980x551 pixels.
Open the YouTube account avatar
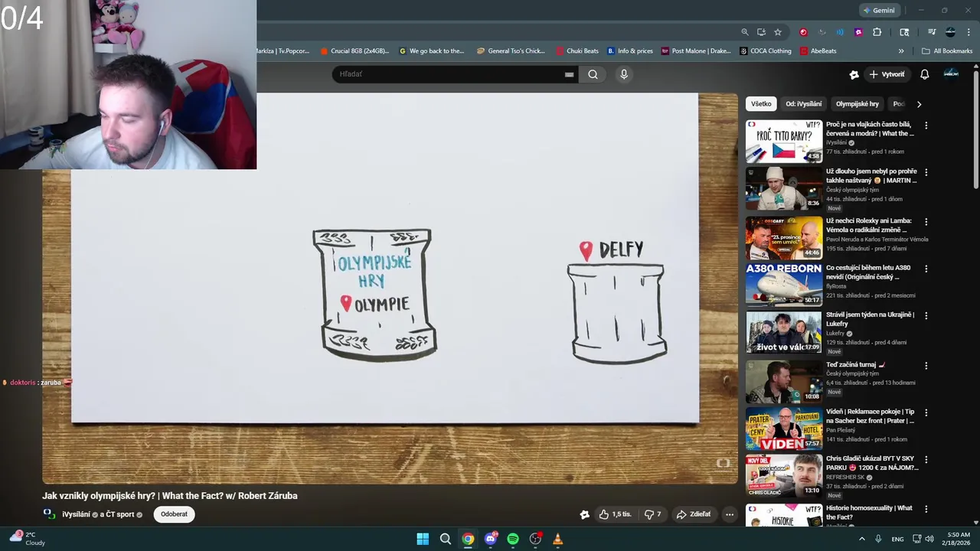pos(951,74)
